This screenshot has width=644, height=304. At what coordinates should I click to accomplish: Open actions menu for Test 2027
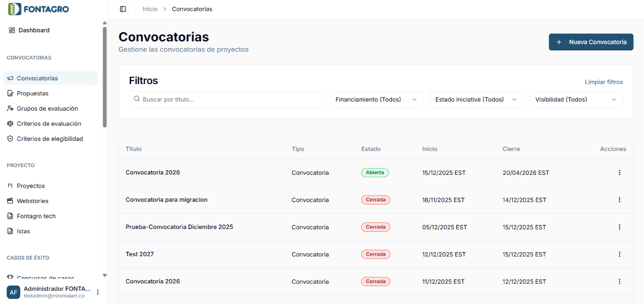619,254
